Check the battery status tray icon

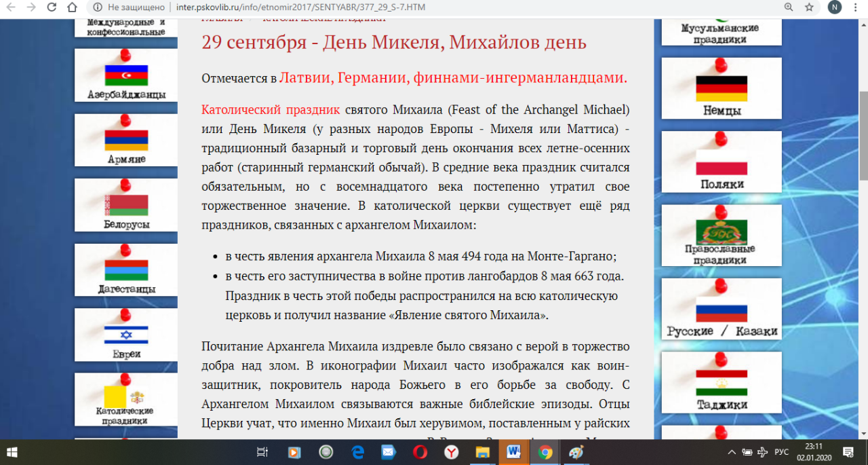coord(747,452)
